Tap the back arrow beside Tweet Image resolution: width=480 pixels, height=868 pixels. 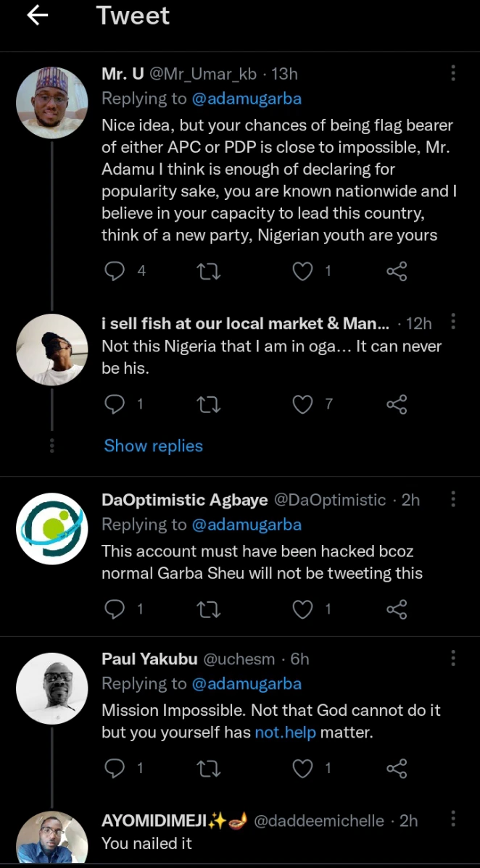37,16
